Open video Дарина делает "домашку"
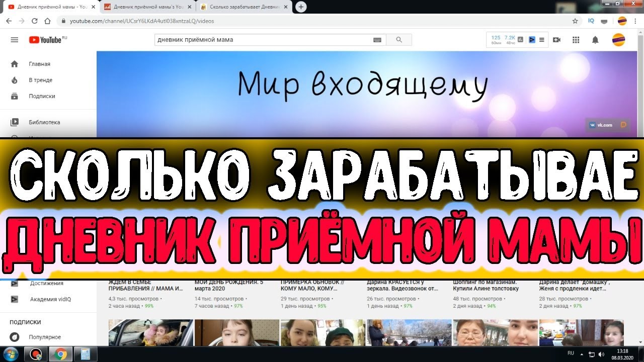The width and height of the screenshot is (644, 362). pyautogui.click(x=575, y=286)
